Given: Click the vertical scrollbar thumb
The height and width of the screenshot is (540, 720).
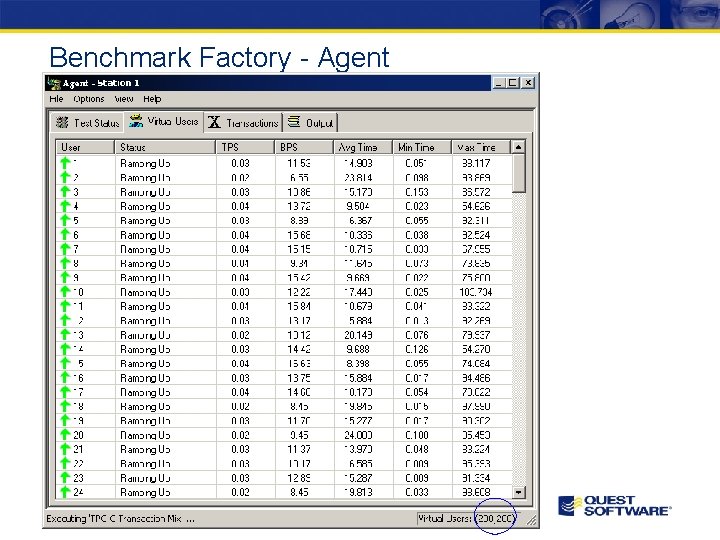Looking at the screenshot, I should tap(518, 173).
